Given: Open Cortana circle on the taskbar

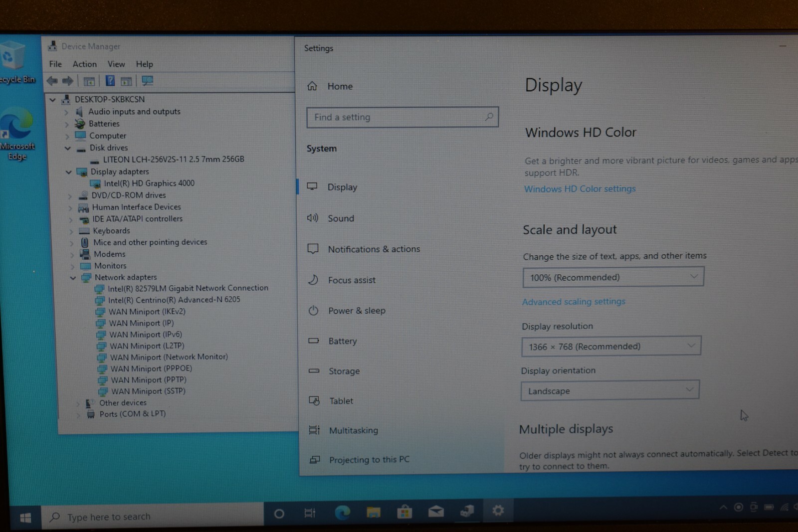Looking at the screenshot, I should [279, 514].
